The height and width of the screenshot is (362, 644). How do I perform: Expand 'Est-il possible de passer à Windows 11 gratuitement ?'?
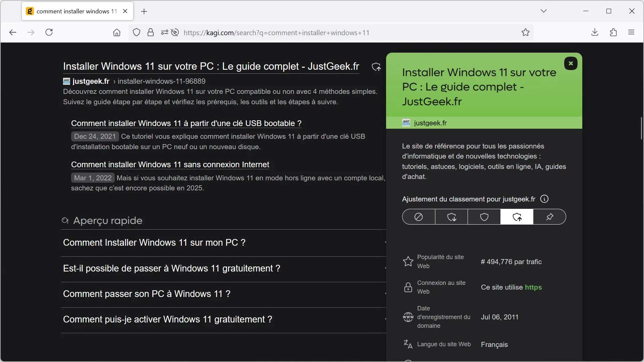(223, 268)
